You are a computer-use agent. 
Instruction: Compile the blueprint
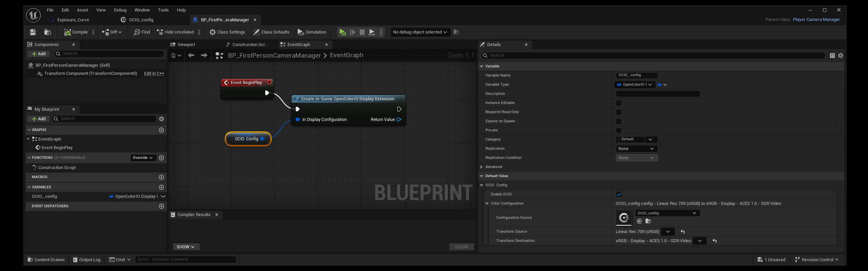coord(76,32)
